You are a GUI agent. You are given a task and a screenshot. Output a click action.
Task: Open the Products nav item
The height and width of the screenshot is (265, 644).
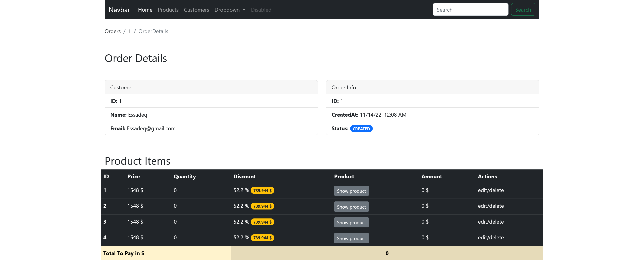coord(168,10)
